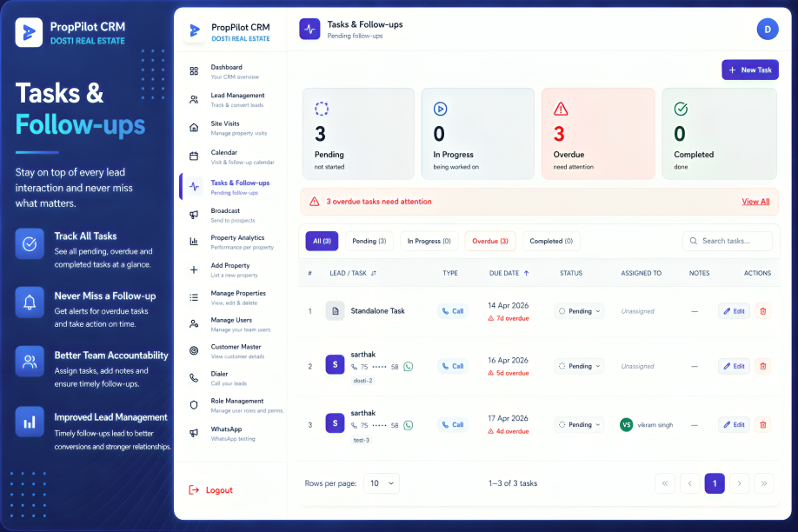The image size is (798, 532).
Task: Click the In Progress summary card
Action: [x=477, y=134]
